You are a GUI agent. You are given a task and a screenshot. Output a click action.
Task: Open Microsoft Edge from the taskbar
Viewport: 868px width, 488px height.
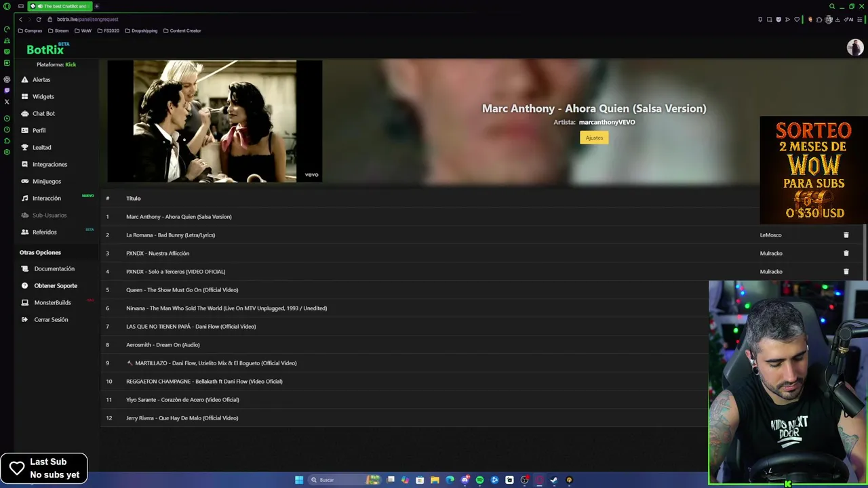(450, 480)
